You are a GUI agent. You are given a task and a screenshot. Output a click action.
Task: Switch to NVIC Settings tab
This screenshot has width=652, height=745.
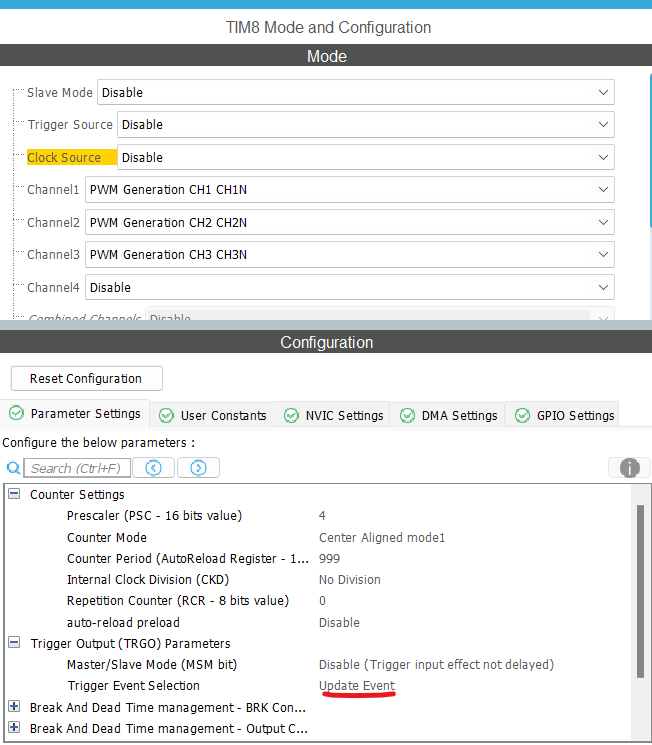tap(334, 416)
